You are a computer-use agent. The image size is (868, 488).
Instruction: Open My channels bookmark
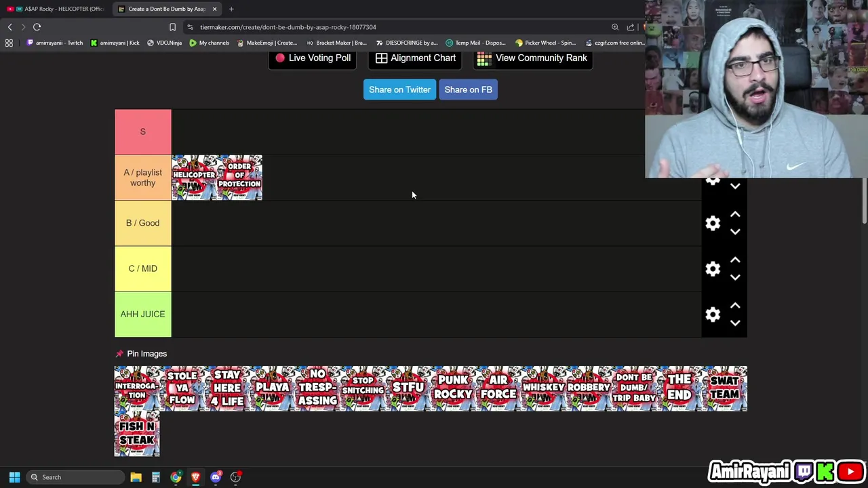[210, 43]
